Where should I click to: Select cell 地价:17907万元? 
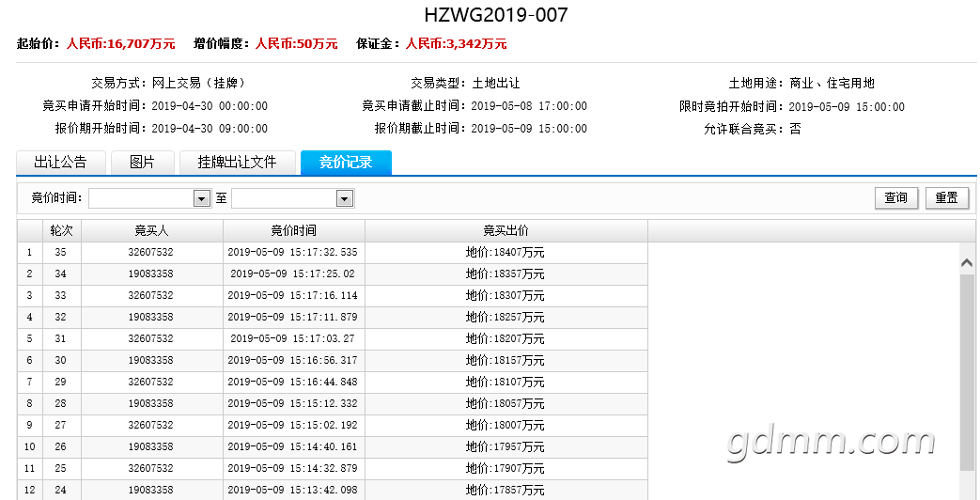pos(505,468)
